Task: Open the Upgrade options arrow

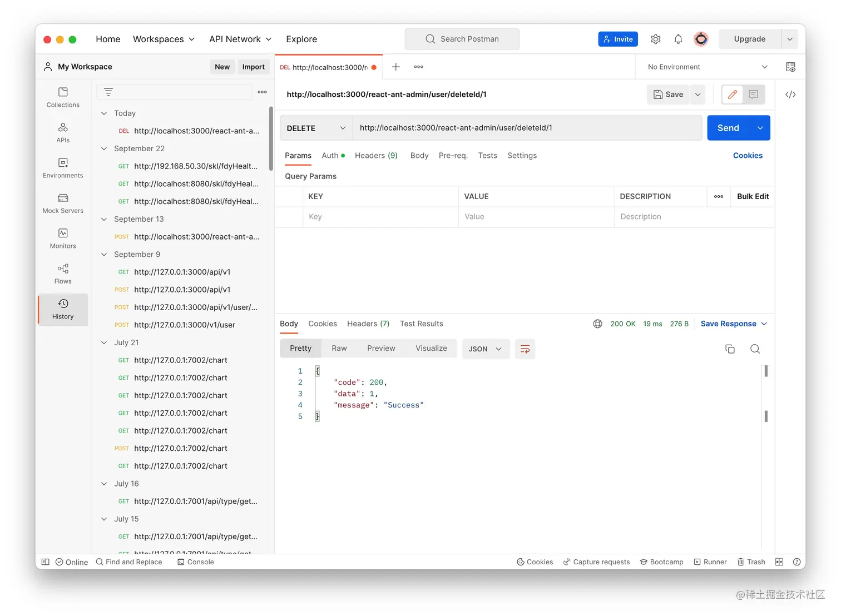Action: [x=790, y=39]
